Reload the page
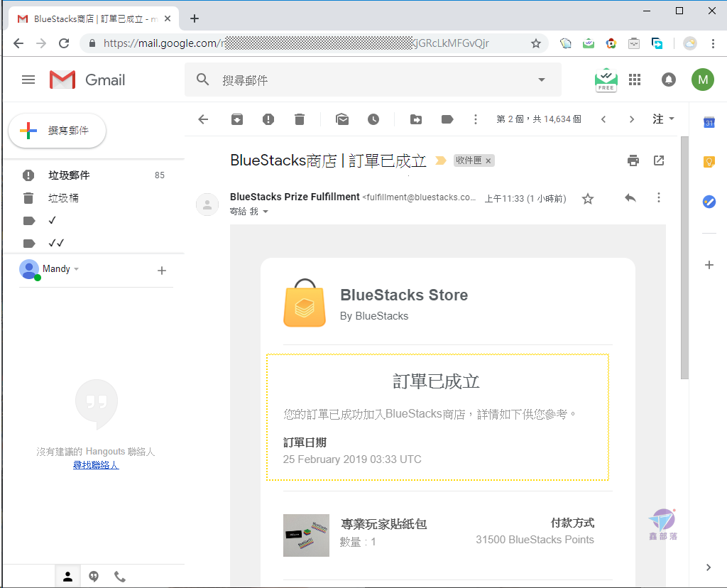727x588 pixels. pyautogui.click(x=64, y=43)
